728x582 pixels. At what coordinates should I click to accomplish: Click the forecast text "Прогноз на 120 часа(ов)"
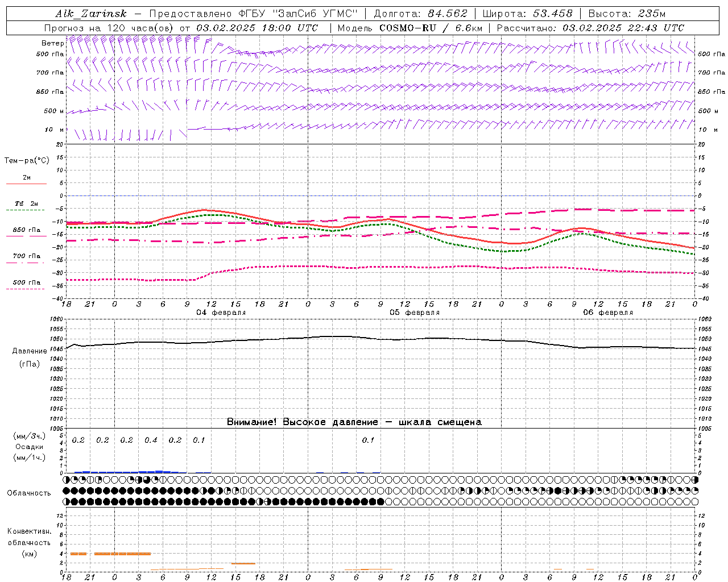(x=110, y=28)
